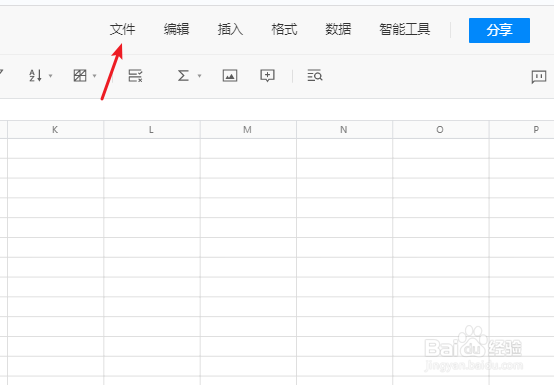Open the 编辑 menu
Image resolution: width=554 pixels, height=385 pixels.
[176, 29]
